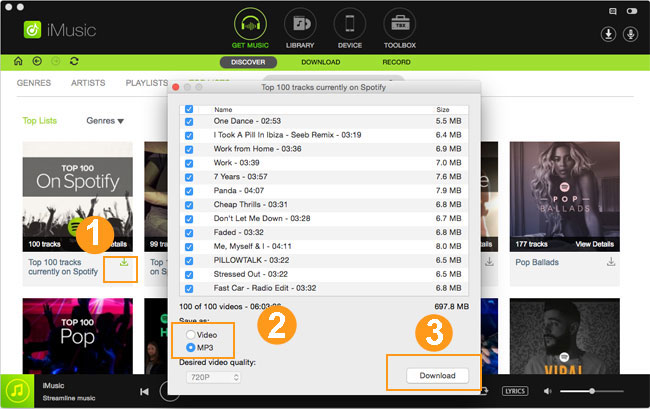Open the 720P video quality dropdown
This screenshot has width=650, height=409.
coord(213,377)
